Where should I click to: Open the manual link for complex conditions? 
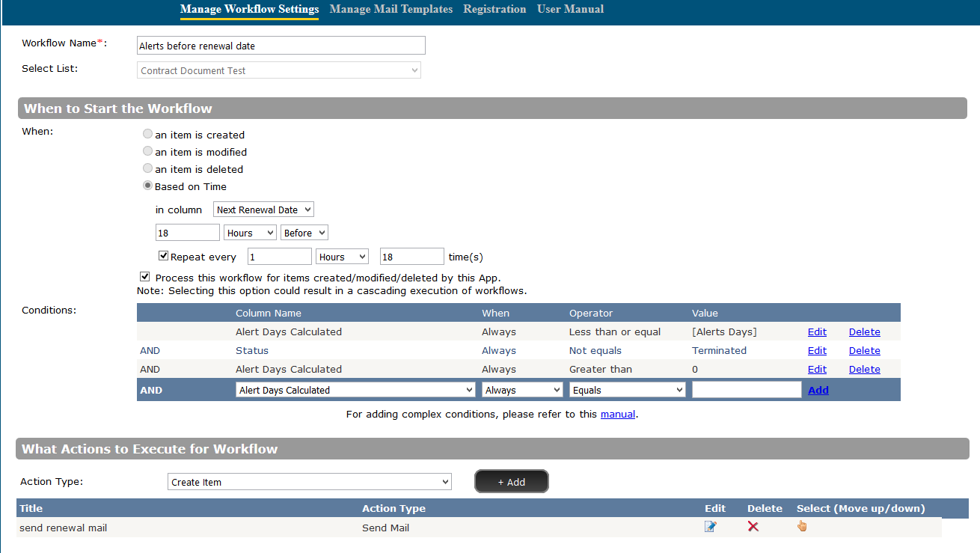click(x=617, y=414)
